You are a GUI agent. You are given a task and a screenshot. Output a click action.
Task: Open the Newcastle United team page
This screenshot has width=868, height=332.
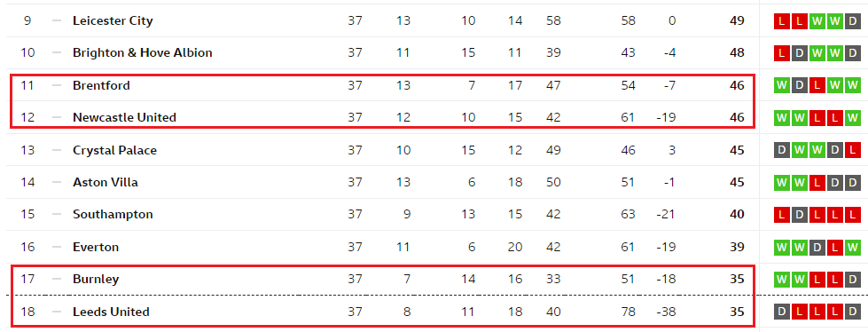[x=124, y=117]
